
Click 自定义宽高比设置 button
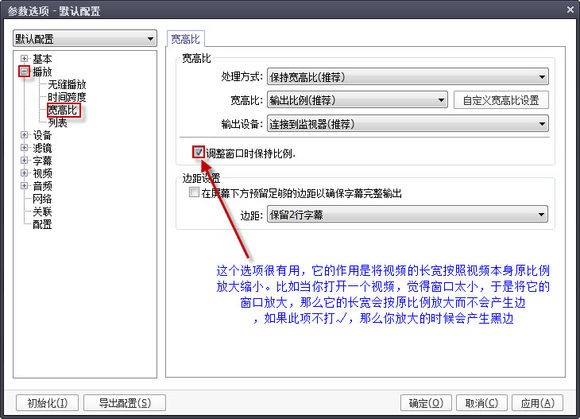tap(501, 100)
